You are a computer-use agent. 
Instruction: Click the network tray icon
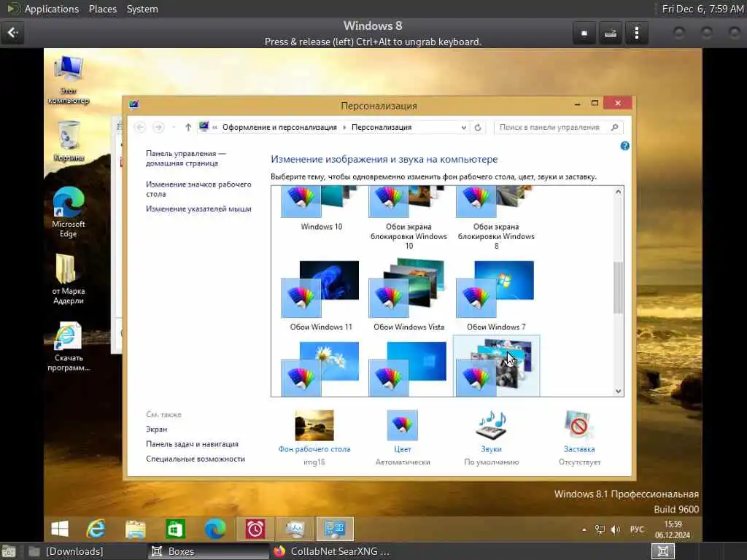click(x=600, y=529)
